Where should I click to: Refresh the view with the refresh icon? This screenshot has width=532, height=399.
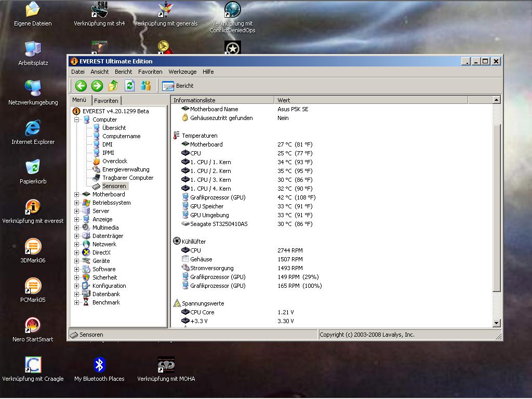pos(129,86)
